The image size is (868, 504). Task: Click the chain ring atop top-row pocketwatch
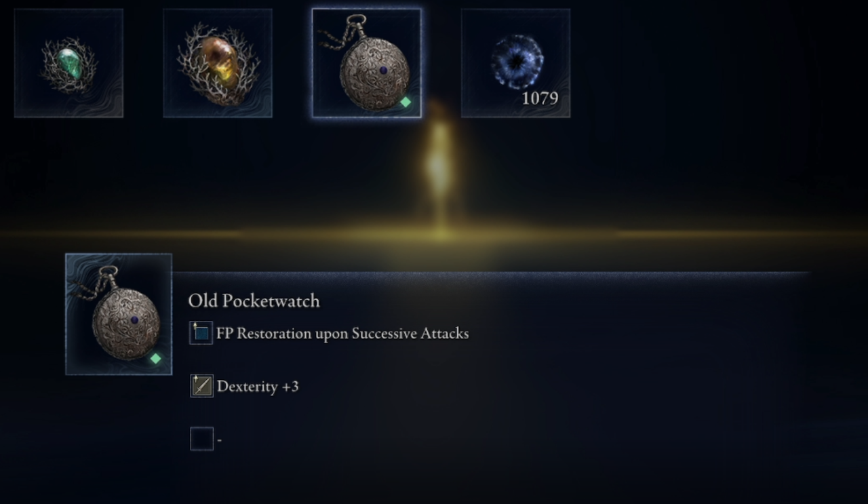pyautogui.click(x=357, y=22)
